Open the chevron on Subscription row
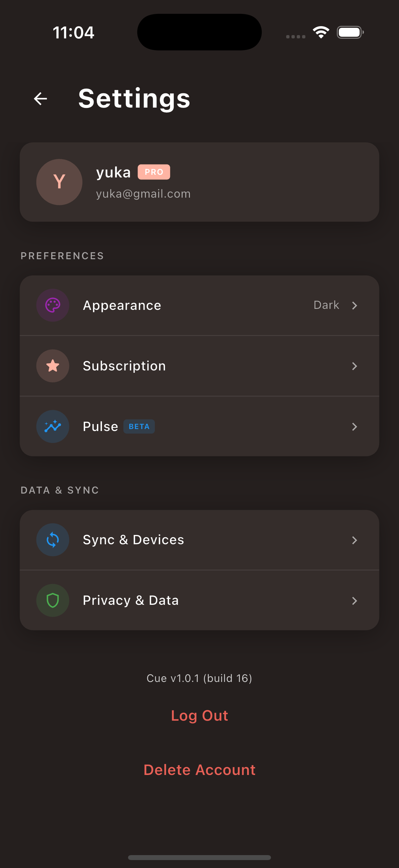The height and width of the screenshot is (868, 399). [354, 366]
